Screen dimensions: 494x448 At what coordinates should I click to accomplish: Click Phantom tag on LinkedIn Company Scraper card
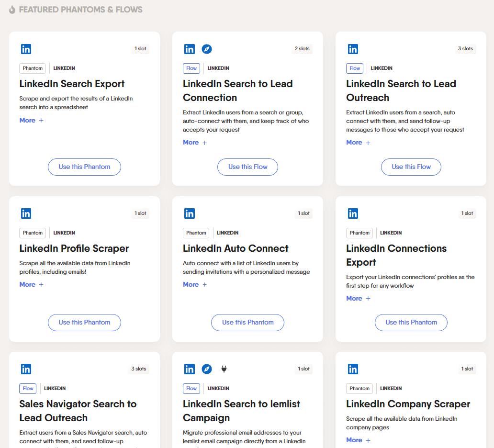tap(359, 389)
